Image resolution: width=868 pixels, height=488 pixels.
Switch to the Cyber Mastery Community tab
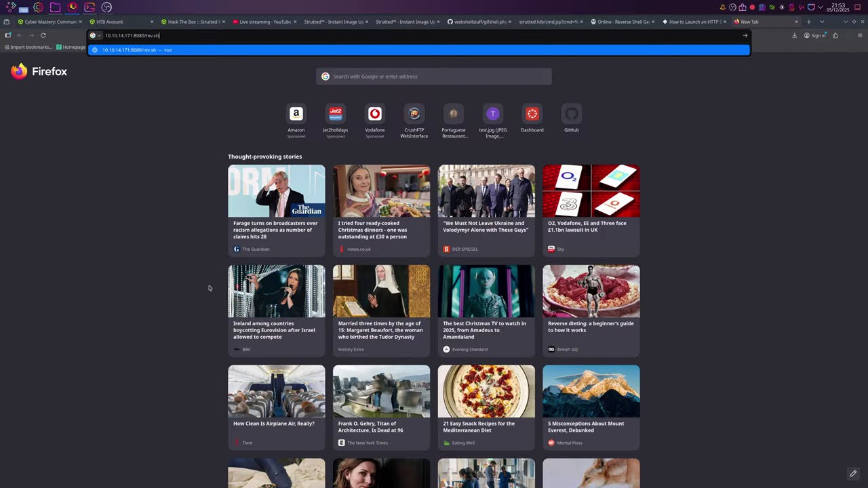point(50,22)
